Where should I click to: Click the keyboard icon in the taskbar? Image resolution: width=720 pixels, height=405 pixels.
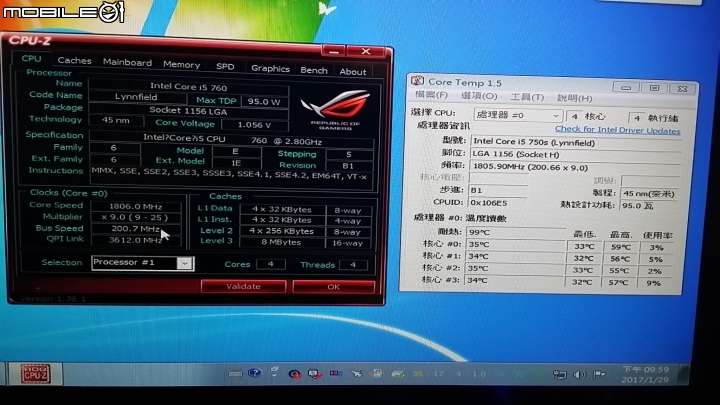click(x=235, y=374)
